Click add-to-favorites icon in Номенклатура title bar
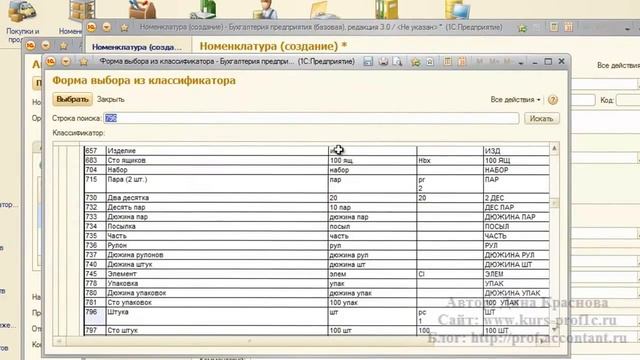 tap(522, 28)
